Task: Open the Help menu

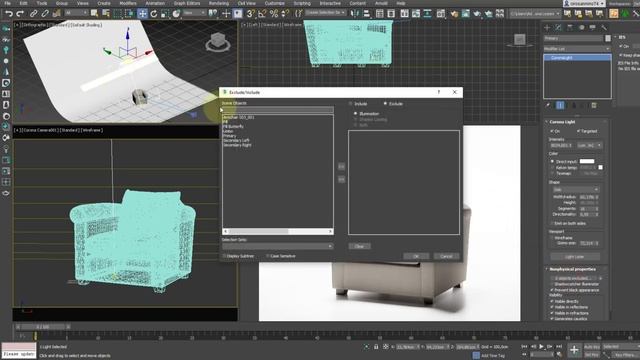Action: 401,3
